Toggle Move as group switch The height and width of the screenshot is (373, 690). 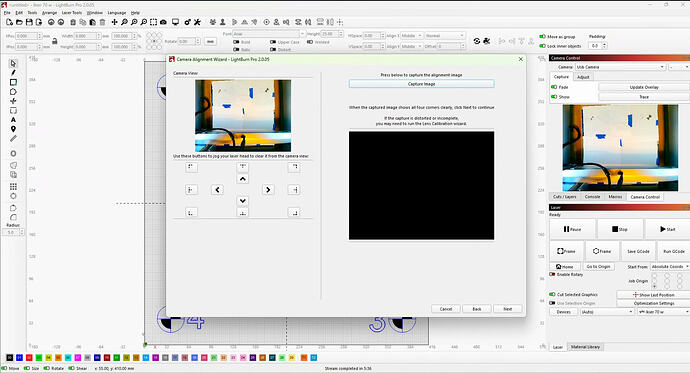tap(543, 37)
